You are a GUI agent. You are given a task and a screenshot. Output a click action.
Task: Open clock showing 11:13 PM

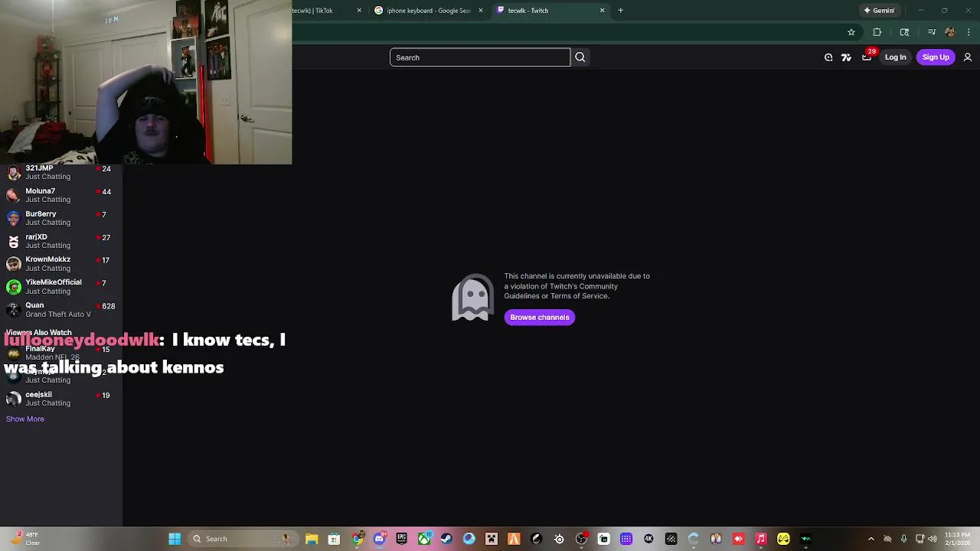(x=957, y=539)
